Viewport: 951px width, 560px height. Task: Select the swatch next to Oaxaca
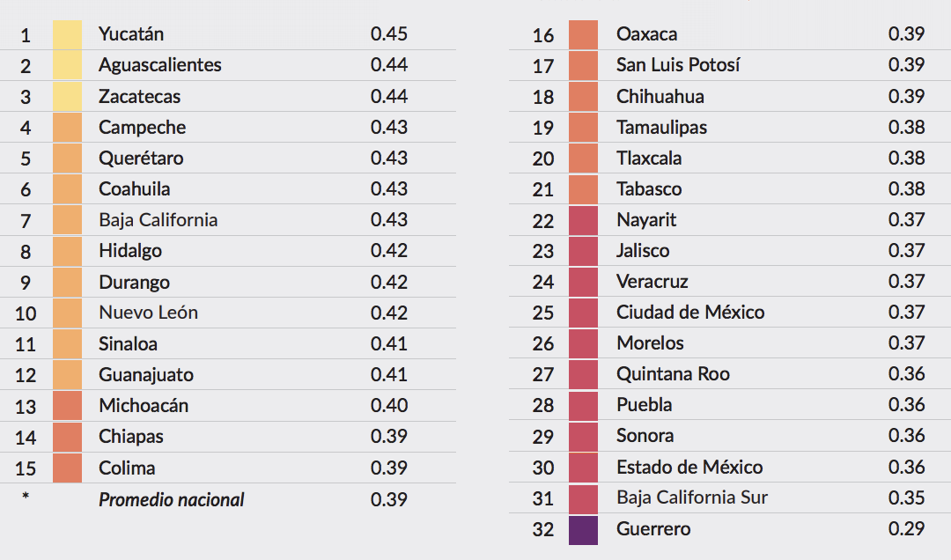point(584,34)
